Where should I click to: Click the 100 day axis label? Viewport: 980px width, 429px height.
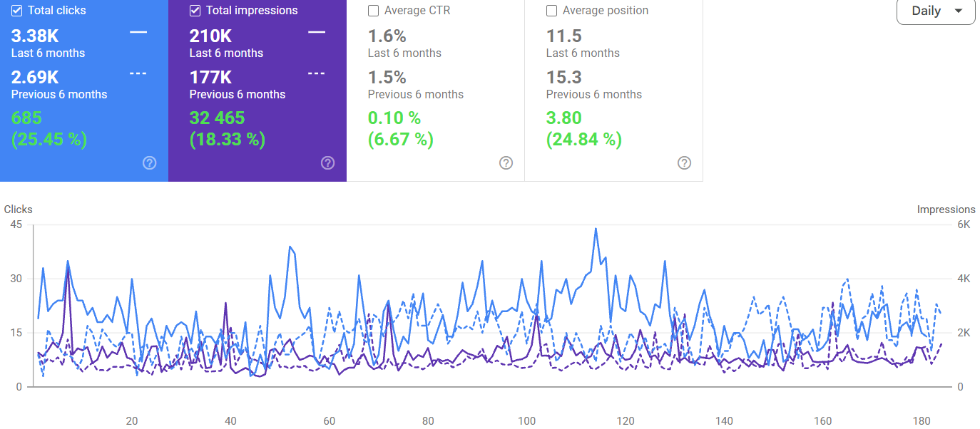coord(527,421)
